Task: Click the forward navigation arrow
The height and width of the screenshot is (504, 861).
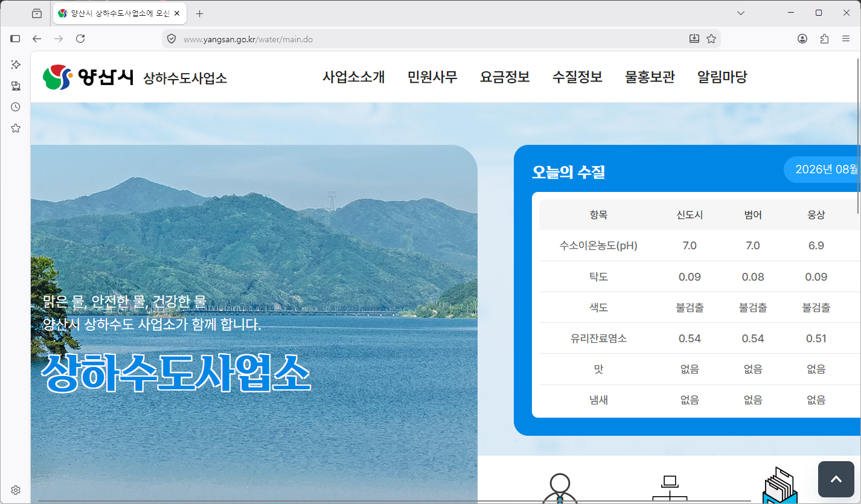Action: [x=59, y=39]
